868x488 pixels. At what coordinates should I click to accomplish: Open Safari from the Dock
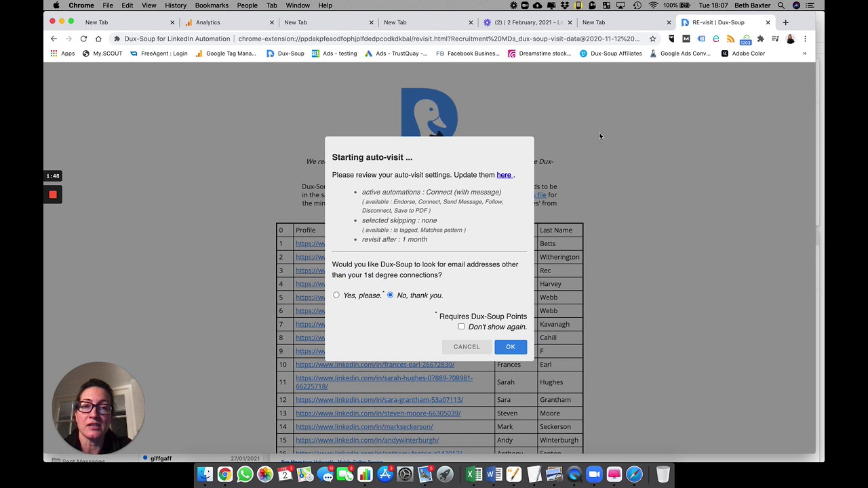(x=634, y=474)
